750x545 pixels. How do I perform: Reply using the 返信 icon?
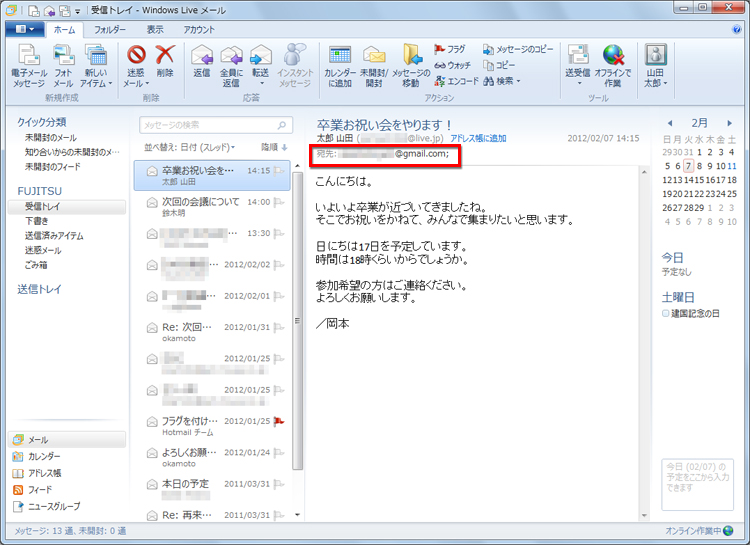tap(202, 61)
